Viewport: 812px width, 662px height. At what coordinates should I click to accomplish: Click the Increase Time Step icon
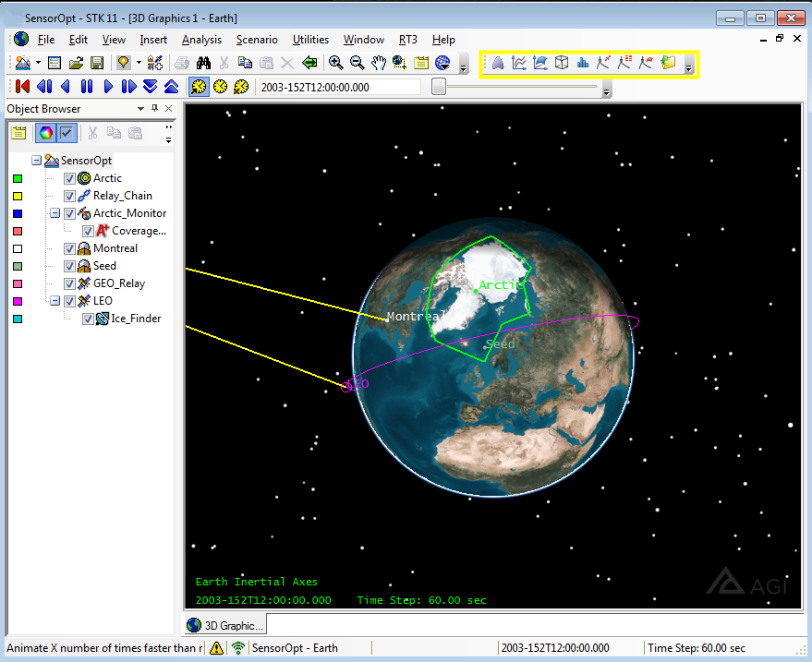[x=172, y=87]
